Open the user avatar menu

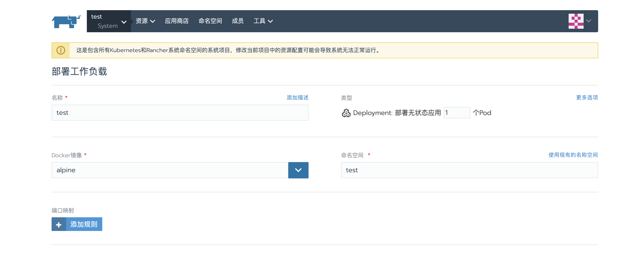coord(576,21)
